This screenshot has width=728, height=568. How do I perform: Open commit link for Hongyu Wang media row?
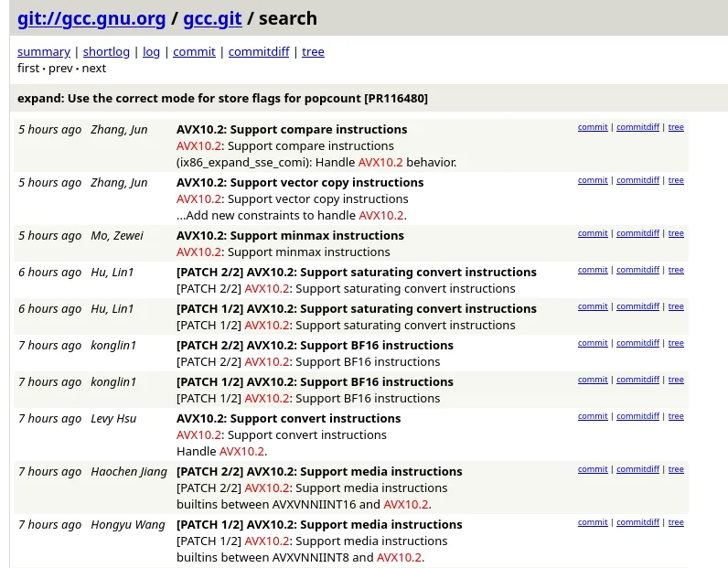pos(593,522)
